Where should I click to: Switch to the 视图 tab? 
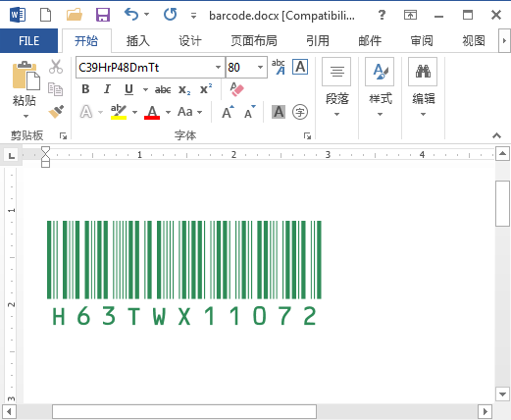pos(474,41)
